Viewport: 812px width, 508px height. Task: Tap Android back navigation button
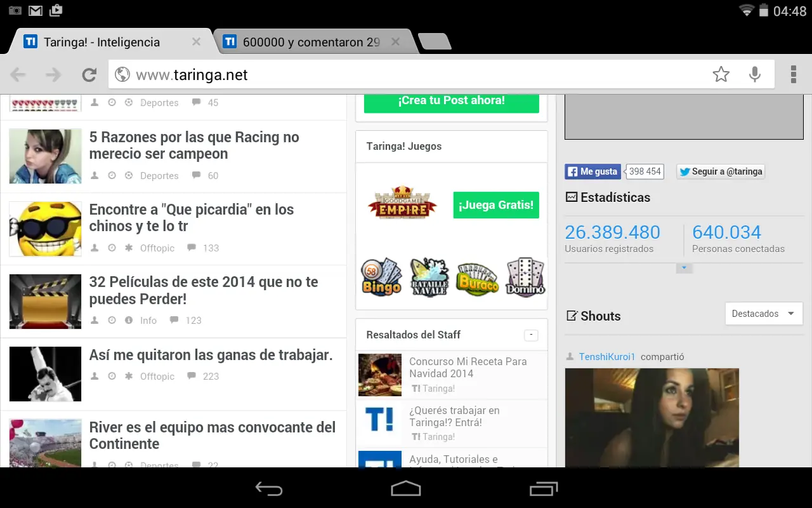tap(269, 488)
